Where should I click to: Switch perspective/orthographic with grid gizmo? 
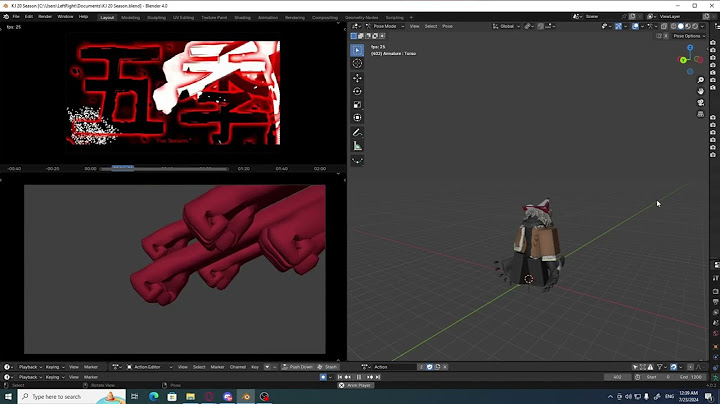click(700, 113)
